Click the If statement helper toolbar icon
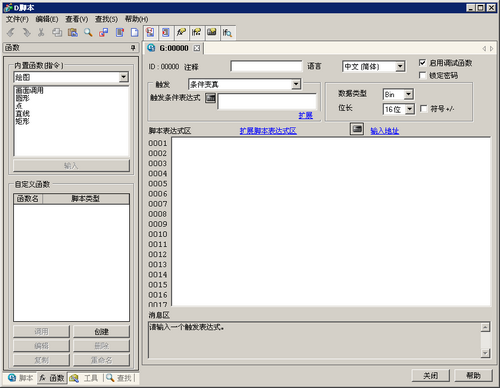The height and width of the screenshot is (388, 500). (196, 32)
